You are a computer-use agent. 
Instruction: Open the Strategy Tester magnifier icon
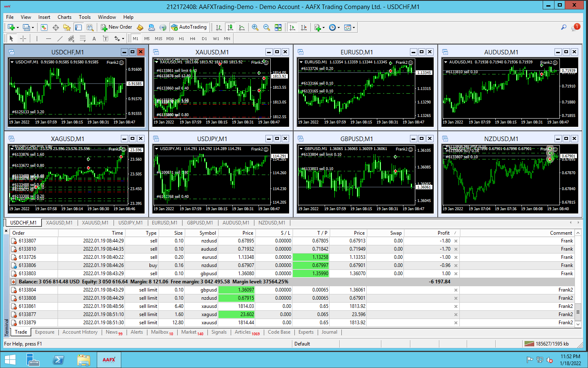point(90,27)
